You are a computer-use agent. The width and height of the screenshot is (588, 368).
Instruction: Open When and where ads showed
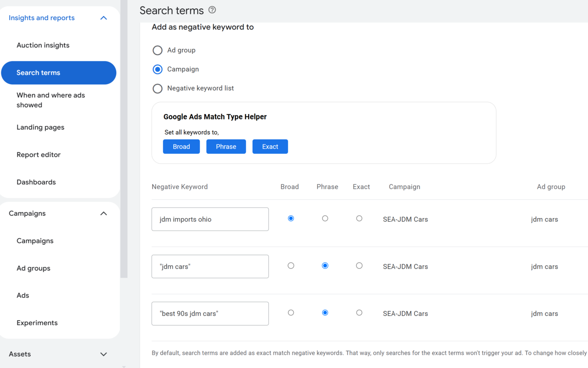tap(51, 100)
